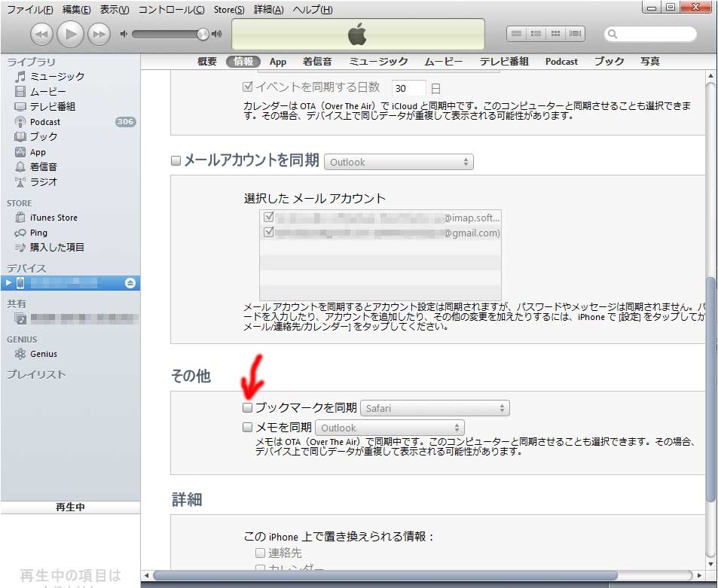
Task: Click the horizontal scrollbar left arrow
Action: pyautogui.click(x=146, y=575)
